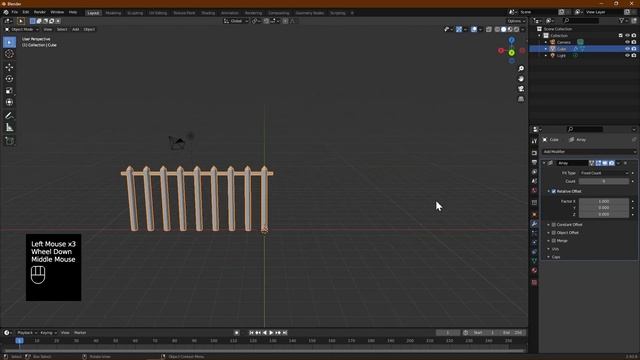This screenshot has height=360, width=640.
Task: Open the Texture properties tab icon
Action: click(534, 282)
